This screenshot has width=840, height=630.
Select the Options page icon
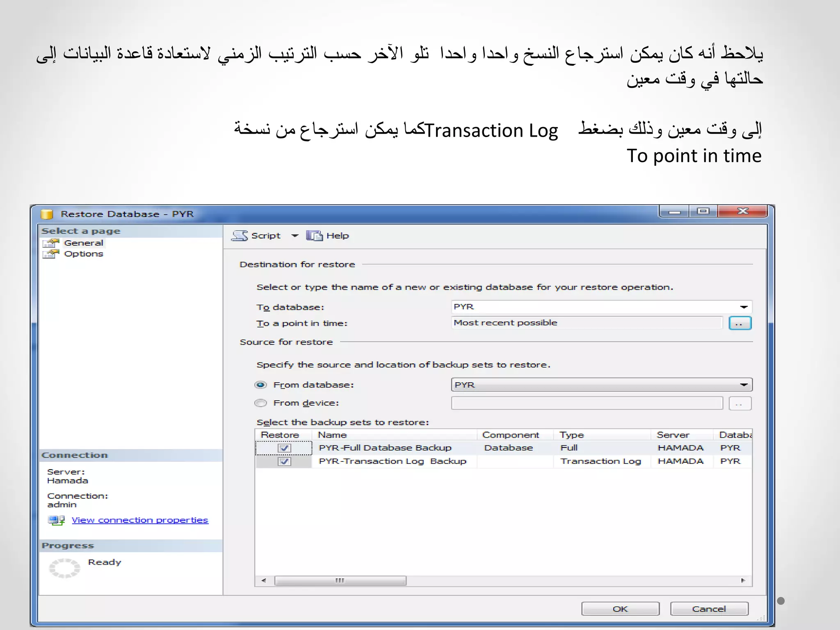pyautogui.click(x=51, y=254)
